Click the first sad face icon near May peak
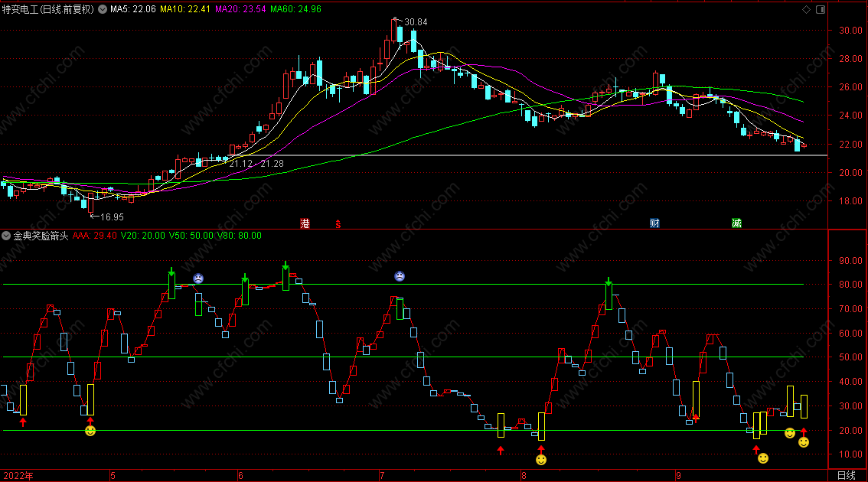The image size is (868, 482). [198, 278]
